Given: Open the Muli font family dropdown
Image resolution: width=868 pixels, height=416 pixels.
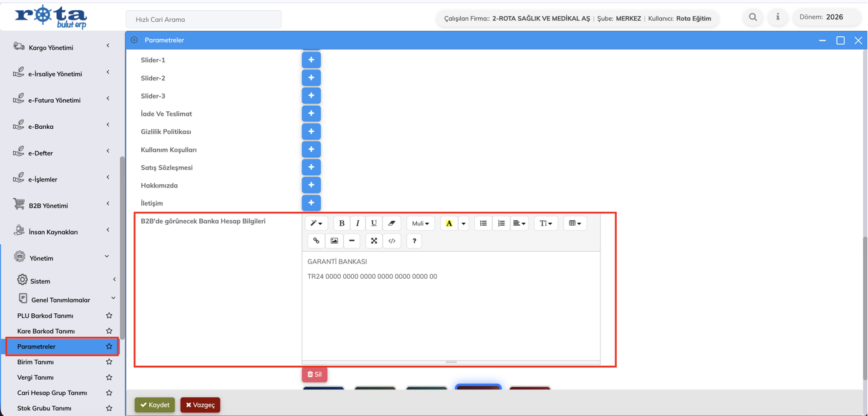Looking at the screenshot, I should [x=420, y=223].
